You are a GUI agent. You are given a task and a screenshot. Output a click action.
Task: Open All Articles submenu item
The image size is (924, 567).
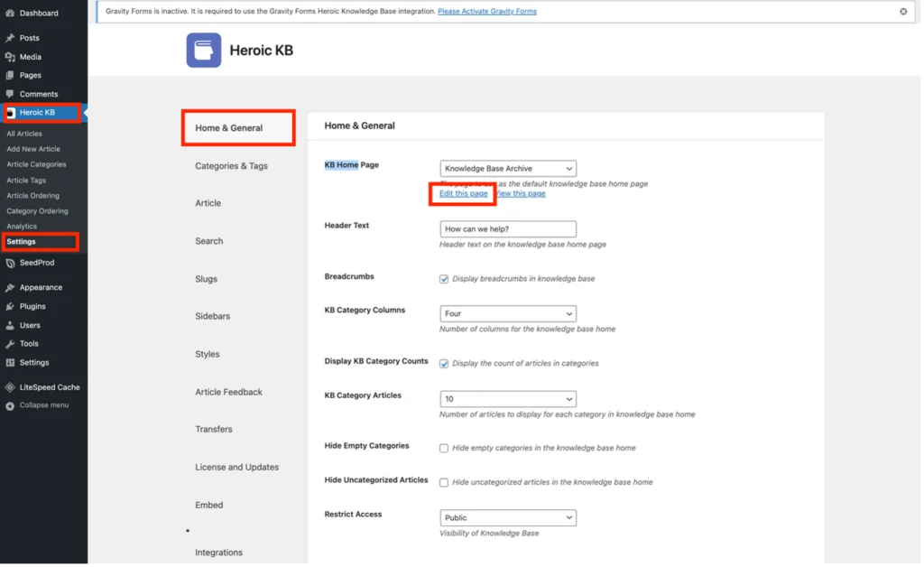24,134
